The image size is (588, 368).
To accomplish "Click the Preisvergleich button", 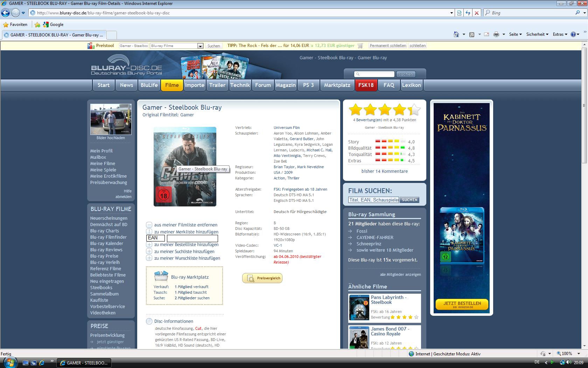I will tap(262, 278).
